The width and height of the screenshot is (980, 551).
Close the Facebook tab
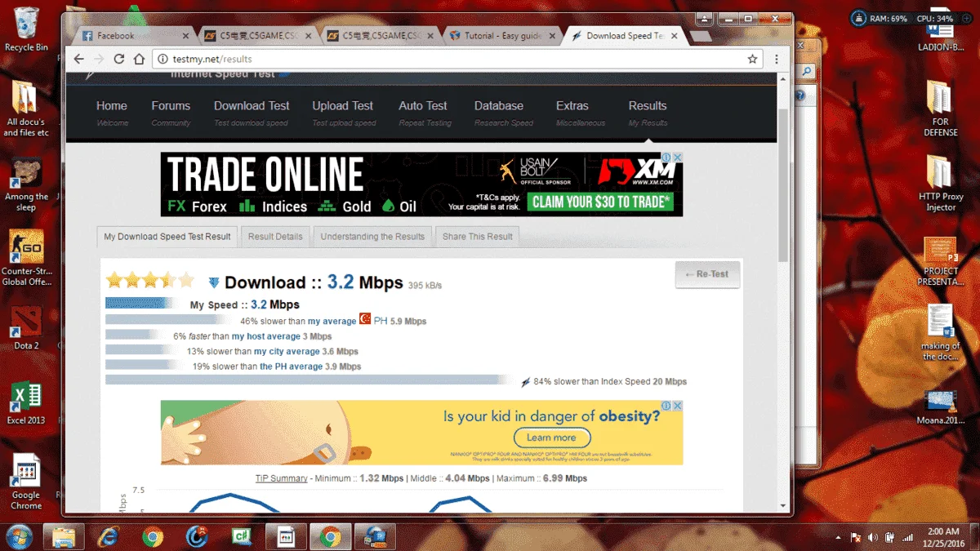[x=185, y=36]
